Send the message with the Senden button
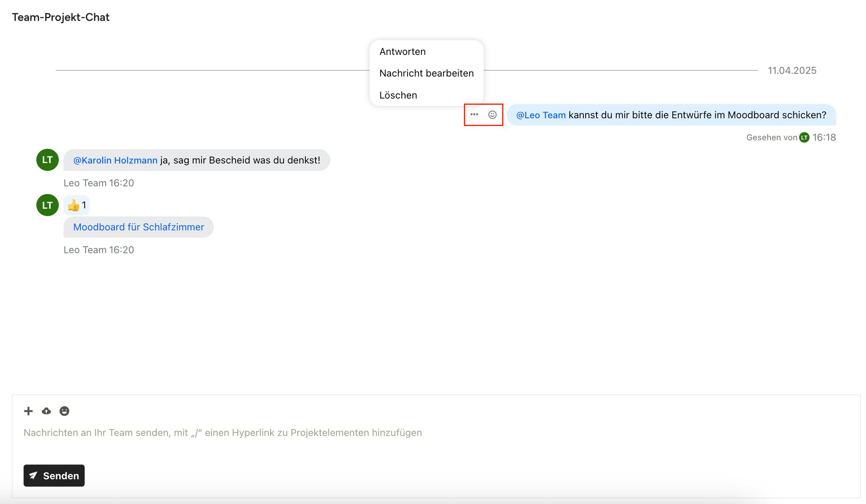This screenshot has height=504, width=866. pyautogui.click(x=54, y=475)
